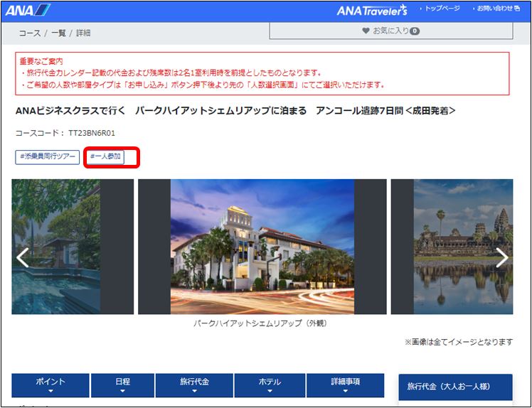
Task: Click 重要なご案内 notice heading
Action: (41, 61)
